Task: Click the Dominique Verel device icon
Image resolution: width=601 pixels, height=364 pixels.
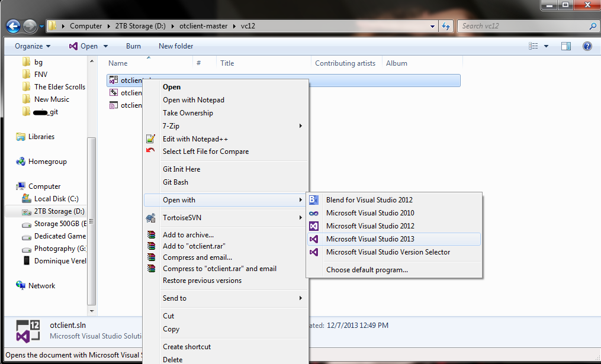Action: 27,261
